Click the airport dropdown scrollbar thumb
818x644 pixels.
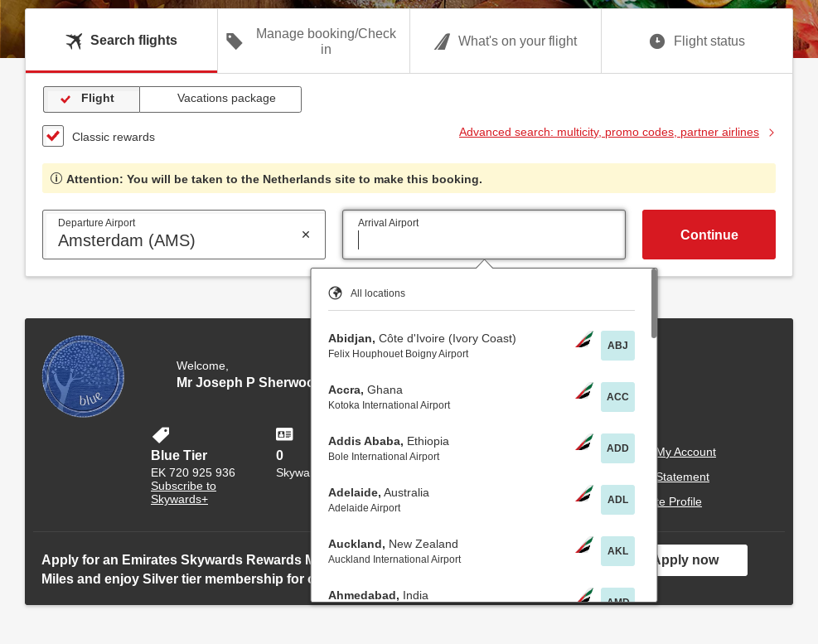pos(654,303)
